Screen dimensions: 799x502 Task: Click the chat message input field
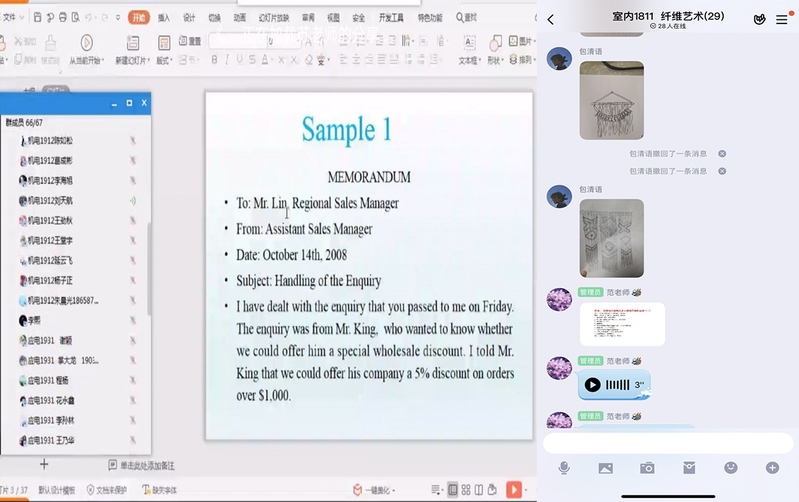[x=669, y=442]
